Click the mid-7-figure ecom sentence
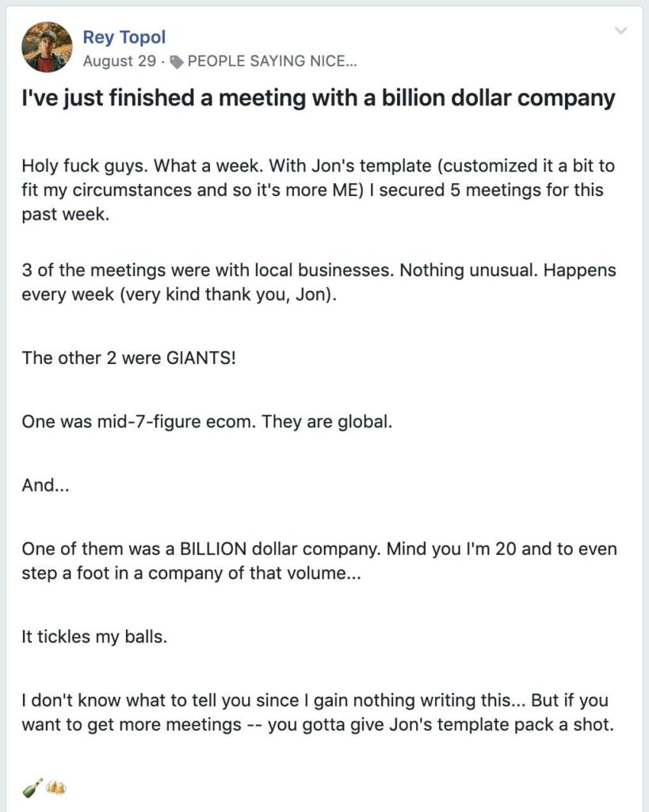The height and width of the screenshot is (812, 649). pyautogui.click(x=207, y=422)
